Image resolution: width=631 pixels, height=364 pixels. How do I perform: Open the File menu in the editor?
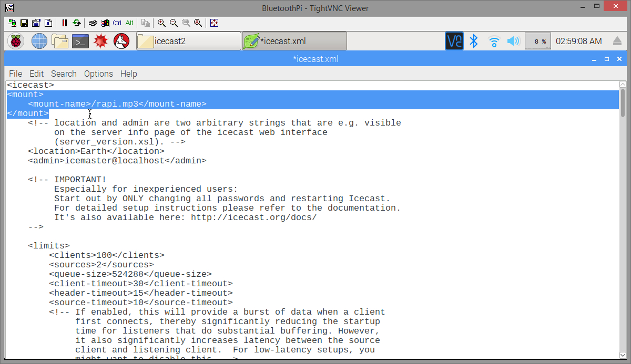(x=16, y=74)
